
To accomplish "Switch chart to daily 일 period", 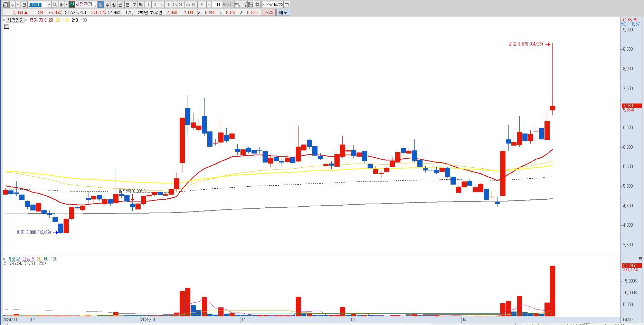I will click(101, 4).
